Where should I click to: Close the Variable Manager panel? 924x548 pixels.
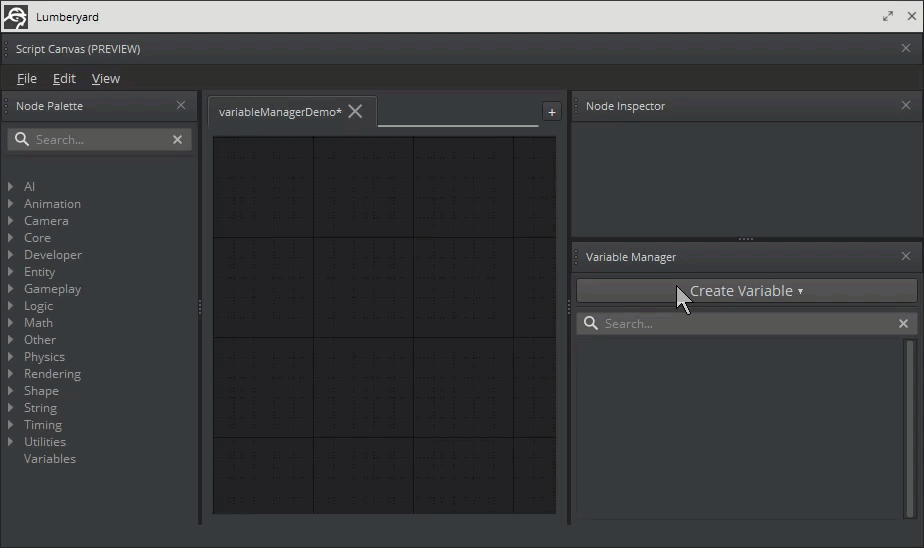[x=905, y=256]
